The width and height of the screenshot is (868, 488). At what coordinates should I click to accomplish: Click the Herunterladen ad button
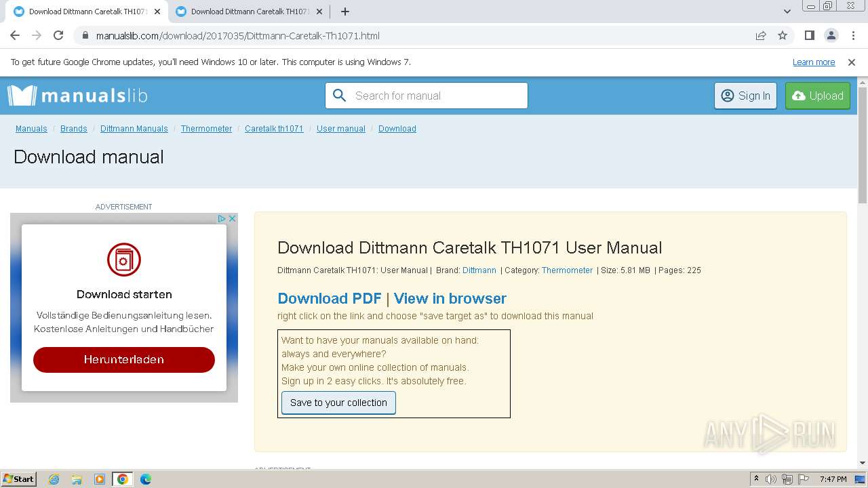124,359
